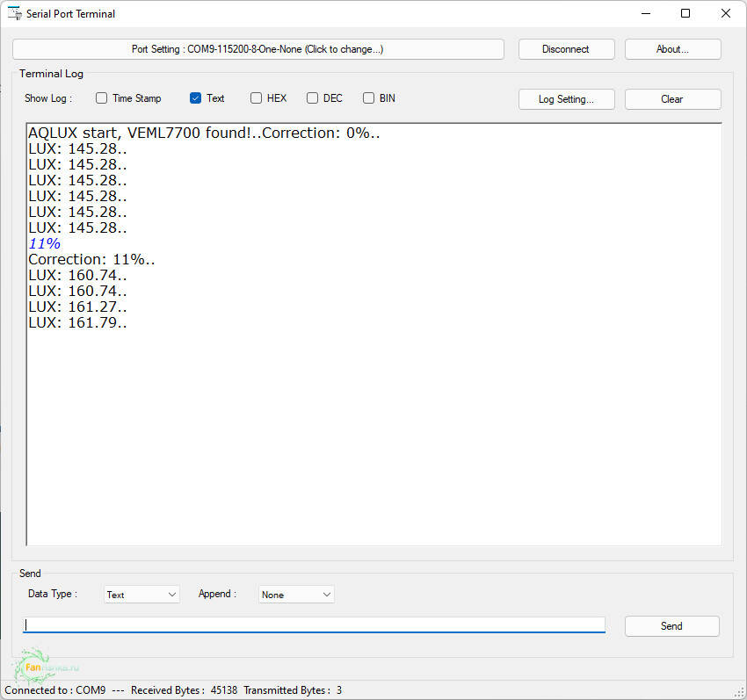Maximize the Serial Port Terminal window
Screen dimensions: 747x700
point(685,13)
